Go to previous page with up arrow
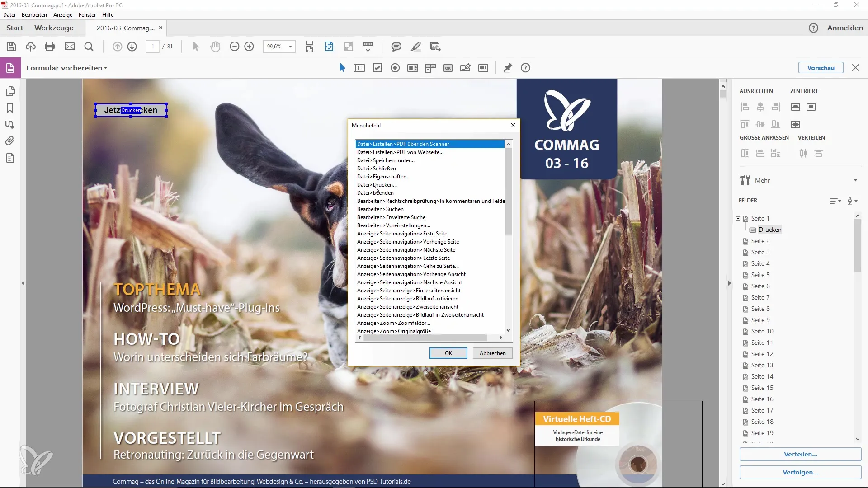The image size is (868, 488). (117, 47)
